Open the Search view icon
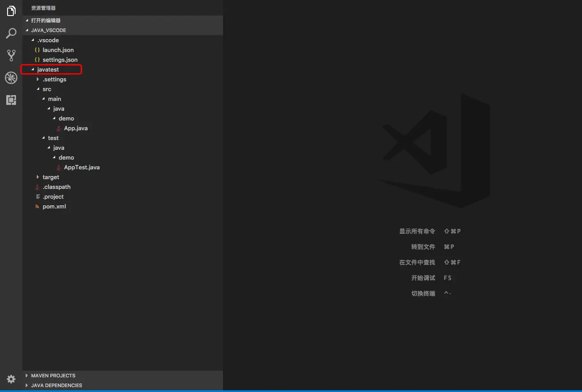This screenshot has height=392, width=582. [11, 33]
